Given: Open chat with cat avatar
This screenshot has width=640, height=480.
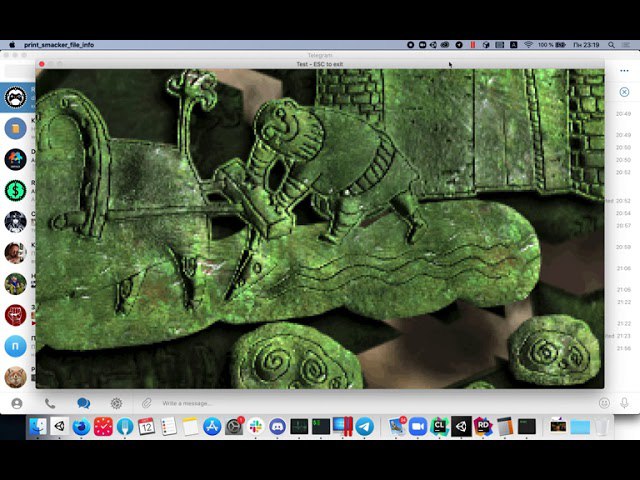Looking at the screenshot, I should (16, 377).
